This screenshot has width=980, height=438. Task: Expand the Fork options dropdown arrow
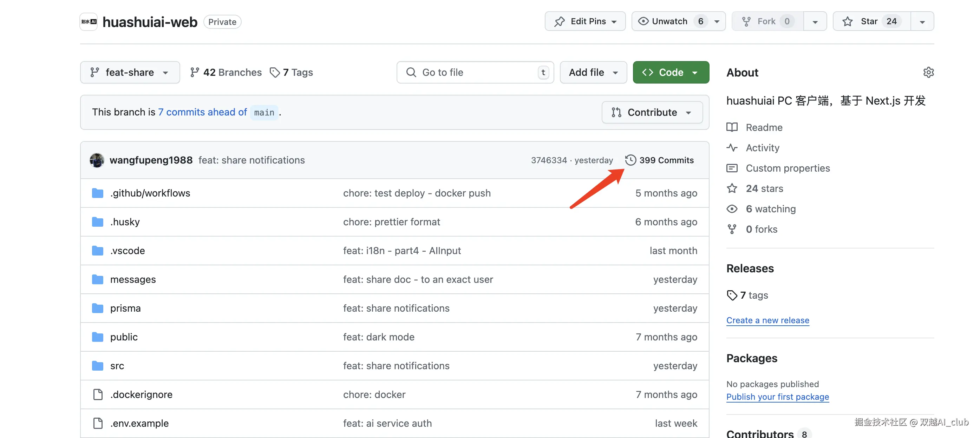815,21
